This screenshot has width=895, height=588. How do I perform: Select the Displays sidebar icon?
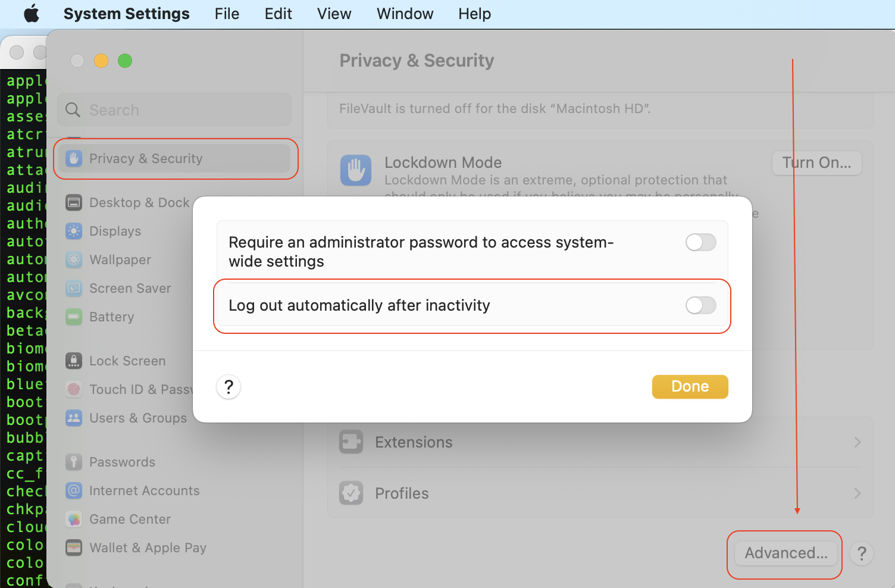click(74, 231)
